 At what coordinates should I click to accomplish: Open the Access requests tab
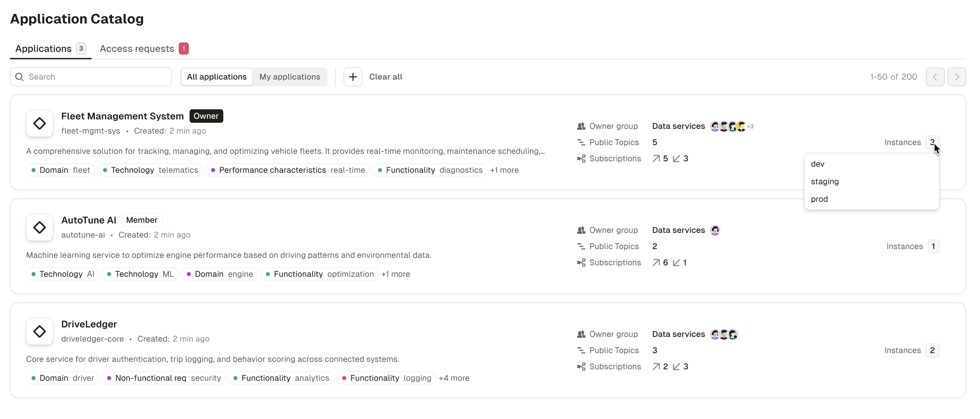(x=144, y=49)
